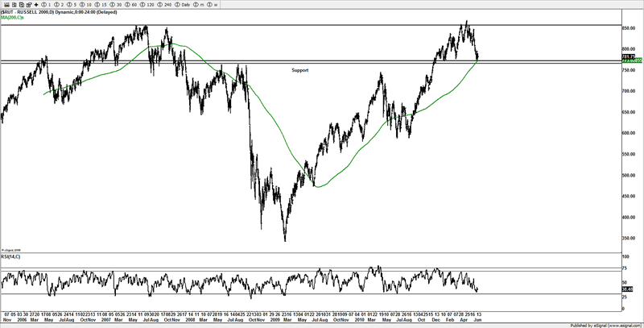This screenshot has width=644, height=328.
Task: Set chart interval to 120 minutes
Action: pyautogui.click(x=147, y=5)
